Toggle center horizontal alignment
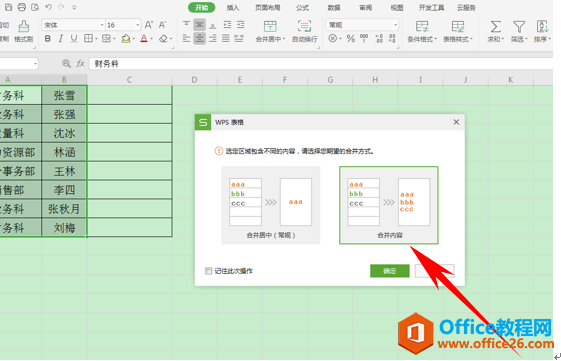 200,38
